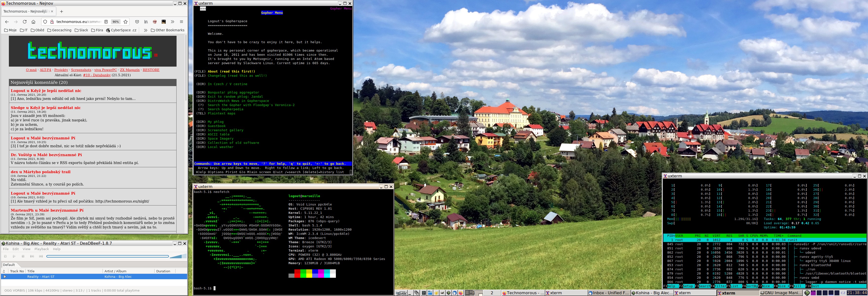Open the viva PowerPC link
This screenshot has width=868, height=296.
106,70
